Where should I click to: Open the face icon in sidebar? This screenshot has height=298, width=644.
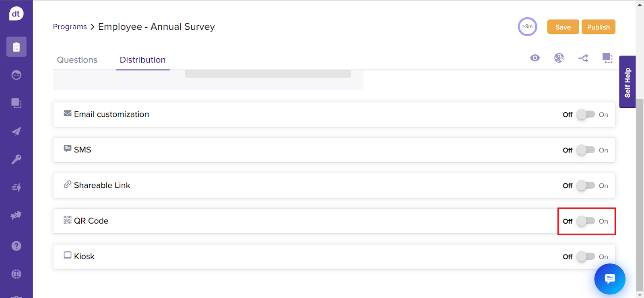point(16,75)
